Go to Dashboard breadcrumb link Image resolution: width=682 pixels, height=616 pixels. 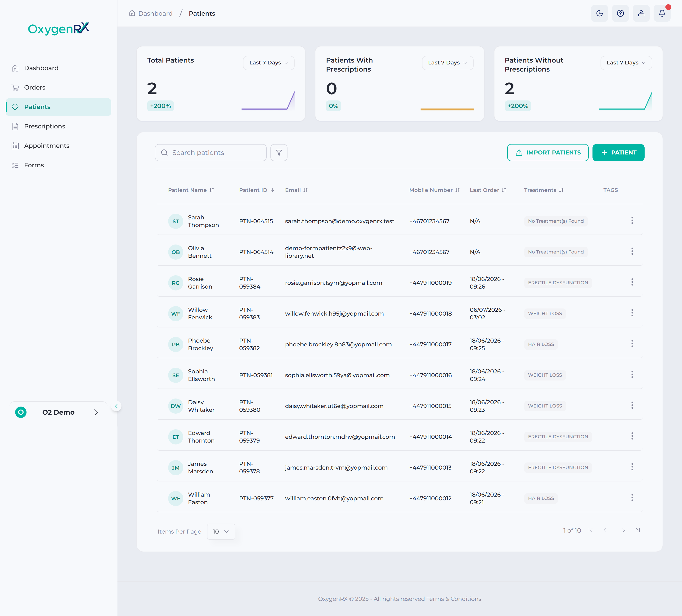(x=151, y=14)
